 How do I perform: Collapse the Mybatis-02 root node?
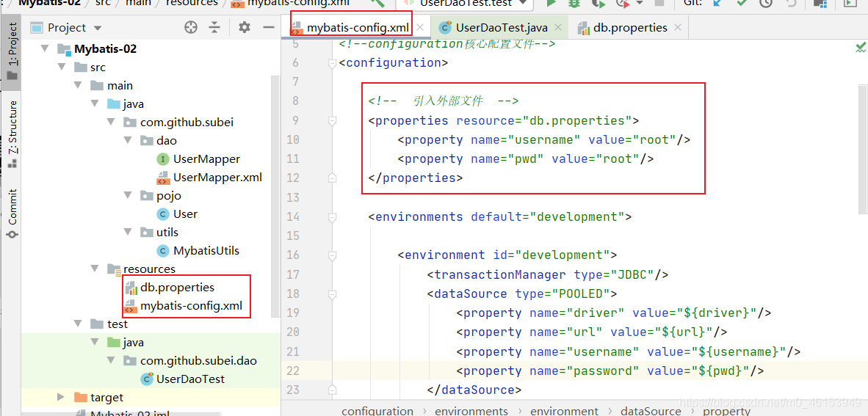[45, 48]
